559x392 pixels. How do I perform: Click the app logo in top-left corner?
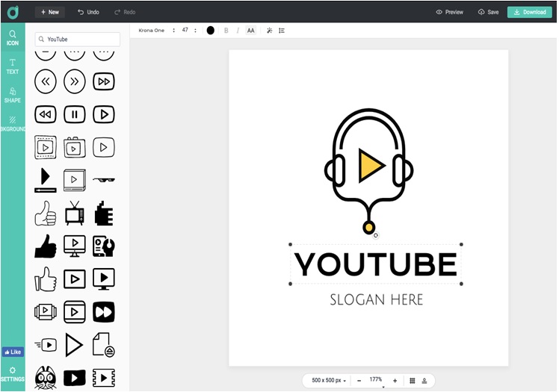coord(13,12)
